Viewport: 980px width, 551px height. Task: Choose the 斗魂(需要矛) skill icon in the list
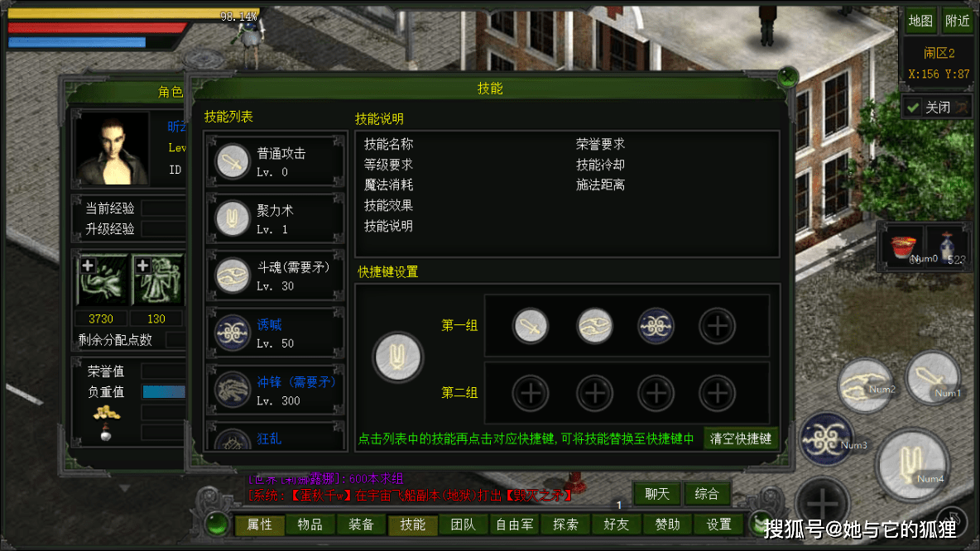pyautogui.click(x=233, y=275)
